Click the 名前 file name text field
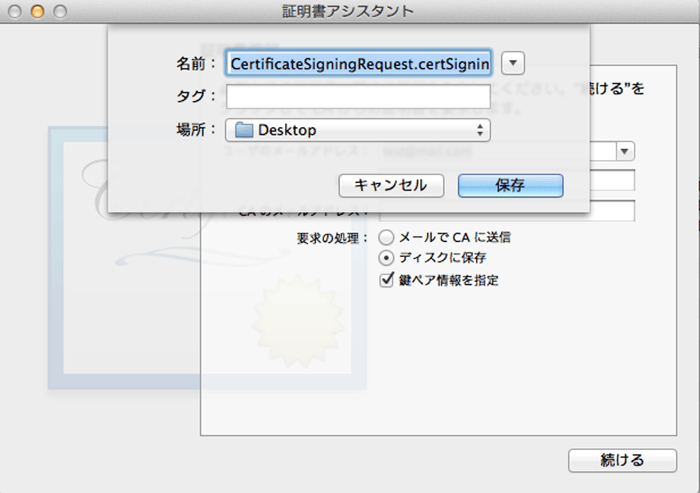Screen dimensions: 700x493 [358, 63]
